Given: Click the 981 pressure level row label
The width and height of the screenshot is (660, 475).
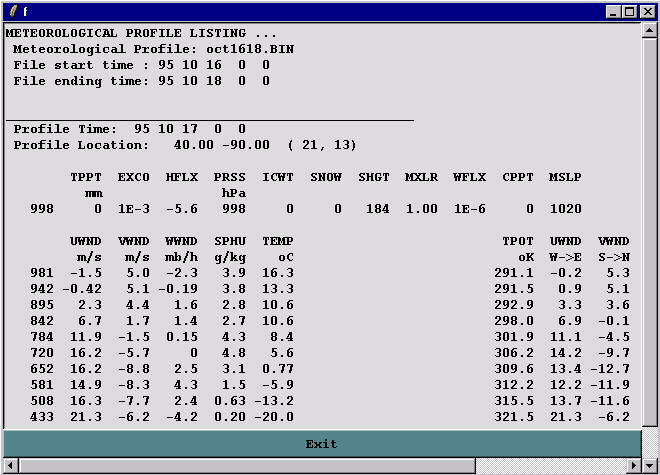Looking at the screenshot, I should coord(42,273).
